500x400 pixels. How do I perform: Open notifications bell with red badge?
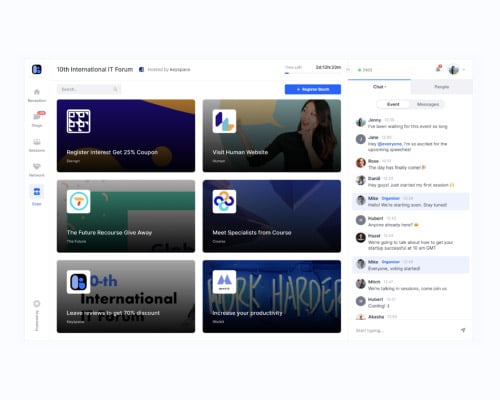438,69
